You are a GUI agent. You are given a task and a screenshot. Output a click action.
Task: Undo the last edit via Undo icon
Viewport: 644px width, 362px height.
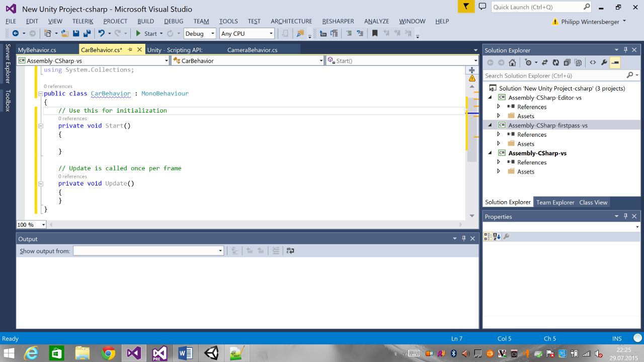101,33
